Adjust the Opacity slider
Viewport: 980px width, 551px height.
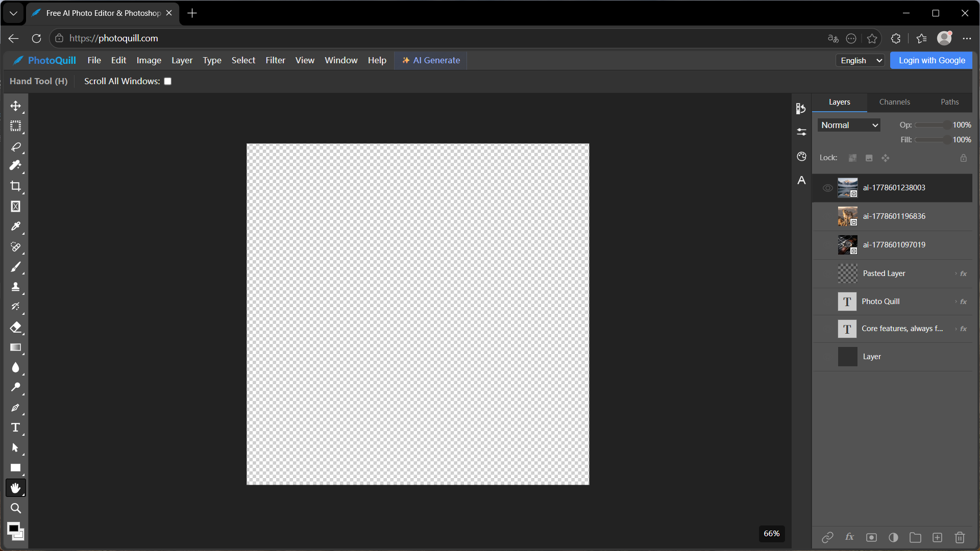click(x=932, y=125)
